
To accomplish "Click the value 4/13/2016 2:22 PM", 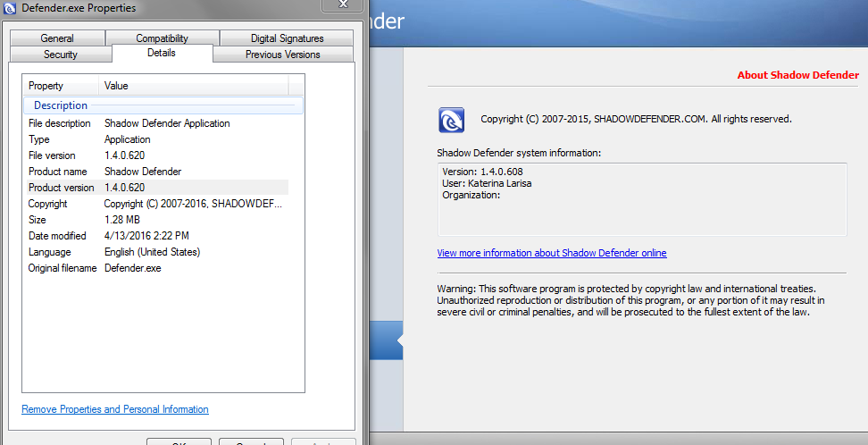I will 146,236.
